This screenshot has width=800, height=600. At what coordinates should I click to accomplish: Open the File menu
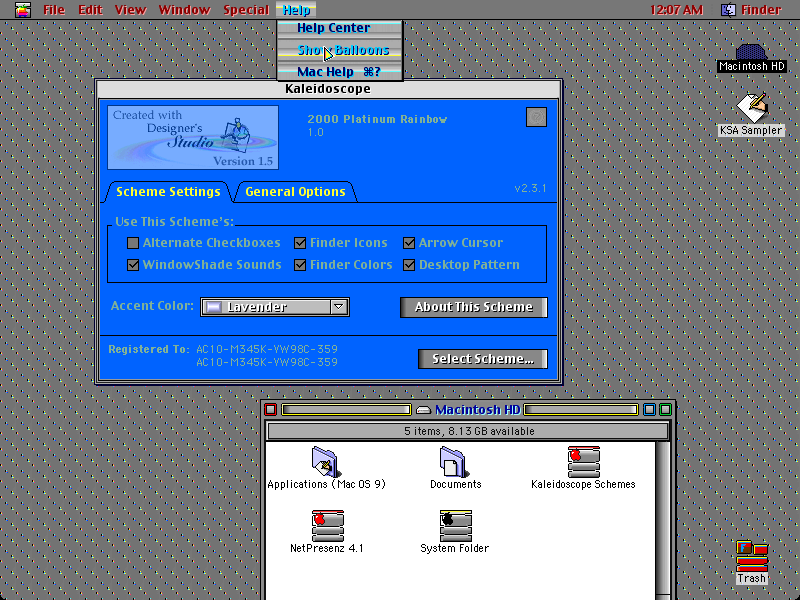54,10
